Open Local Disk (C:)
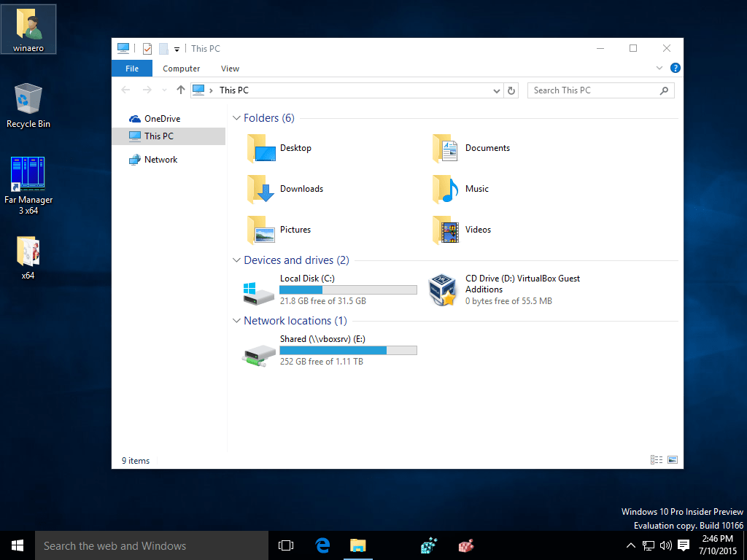 tap(307, 278)
